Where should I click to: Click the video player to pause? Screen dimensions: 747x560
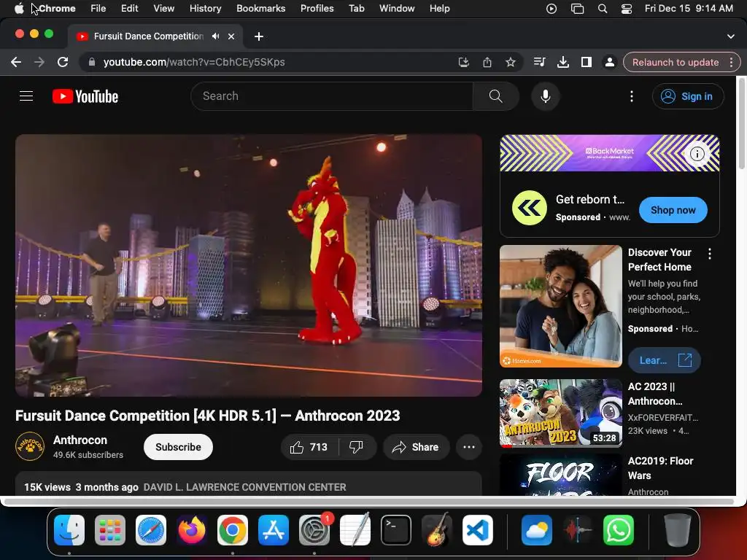coord(249,265)
